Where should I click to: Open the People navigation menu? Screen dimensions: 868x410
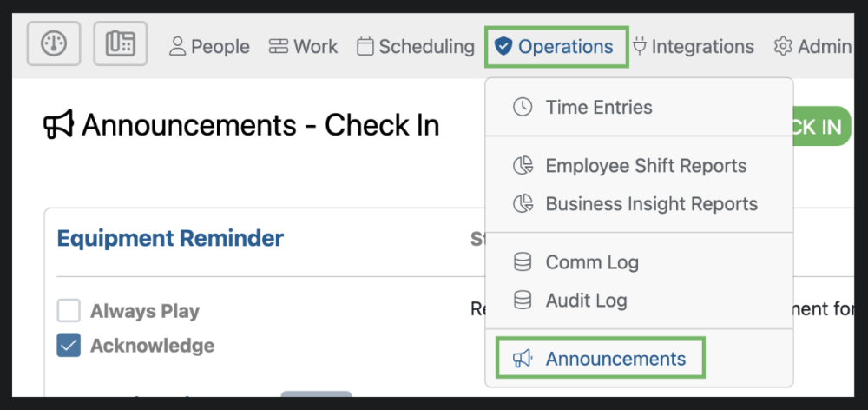(x=209, y=47)
